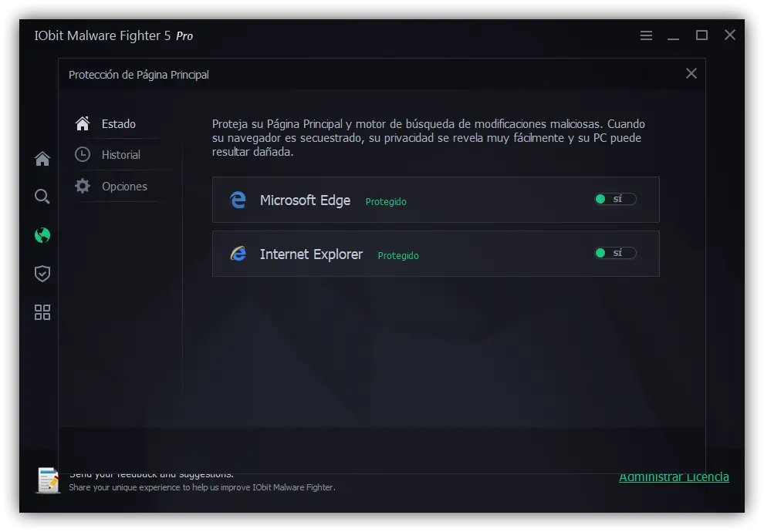Click the Internet Explorer row label
Viewport: 764px width, 532px height.
click(311, 254)
